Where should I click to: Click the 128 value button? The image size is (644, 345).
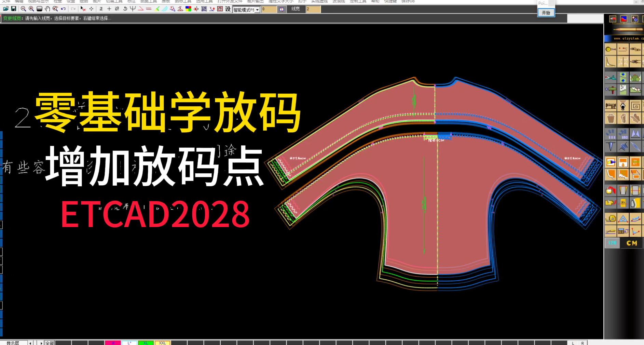click(x=612, y=243)
